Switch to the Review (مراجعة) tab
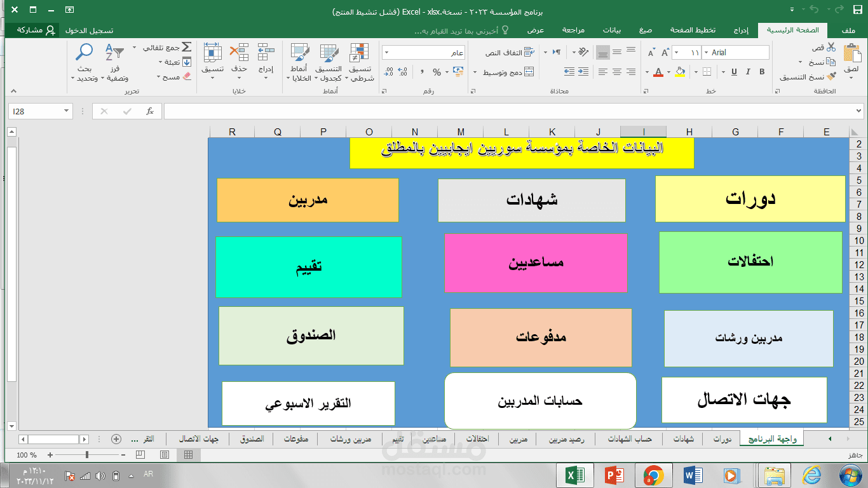This screenshot has width=868, height=488. coord(574,30)
